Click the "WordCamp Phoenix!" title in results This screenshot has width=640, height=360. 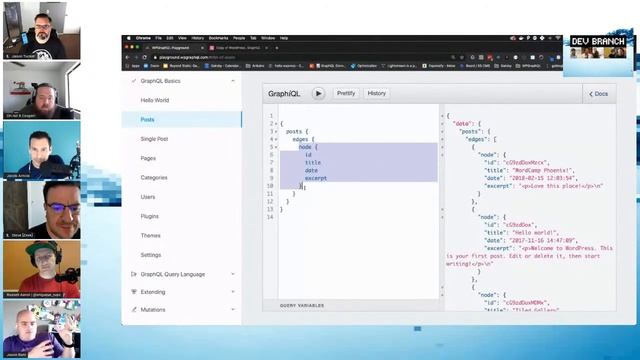tap(542, 170)
